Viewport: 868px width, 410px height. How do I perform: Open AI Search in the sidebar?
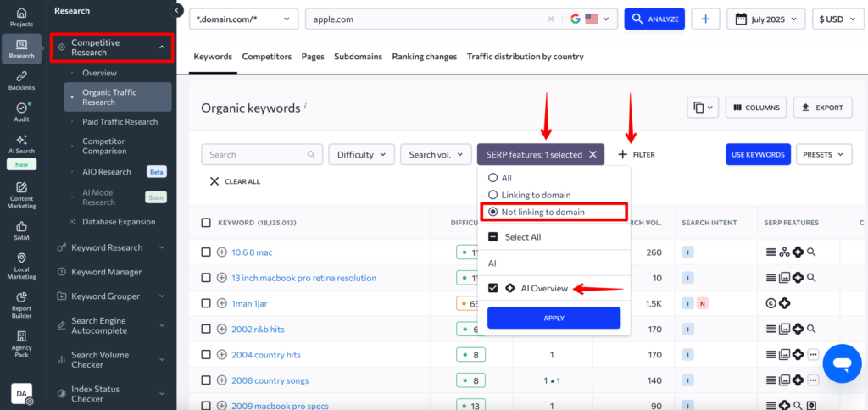tap(21, 144)
